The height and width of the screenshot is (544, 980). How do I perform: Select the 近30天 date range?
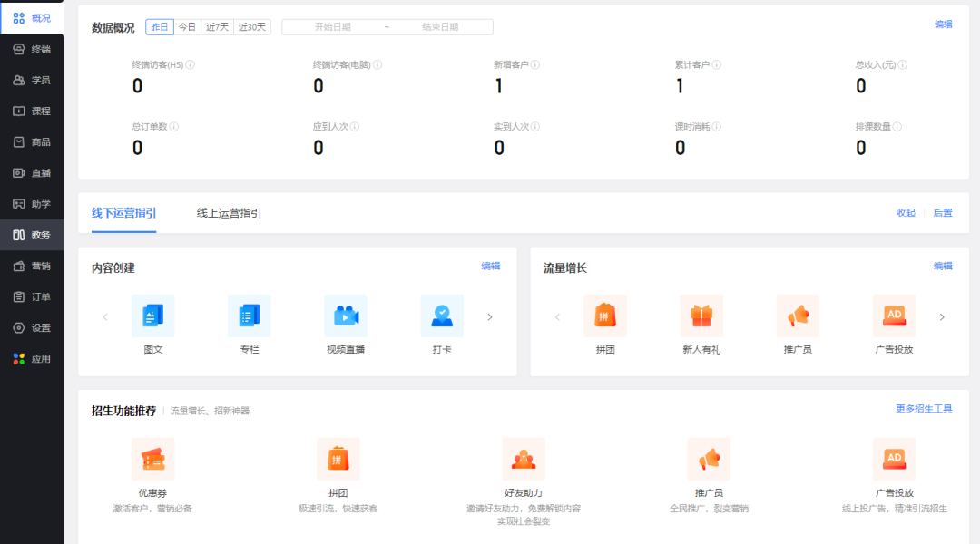[252, 27]
